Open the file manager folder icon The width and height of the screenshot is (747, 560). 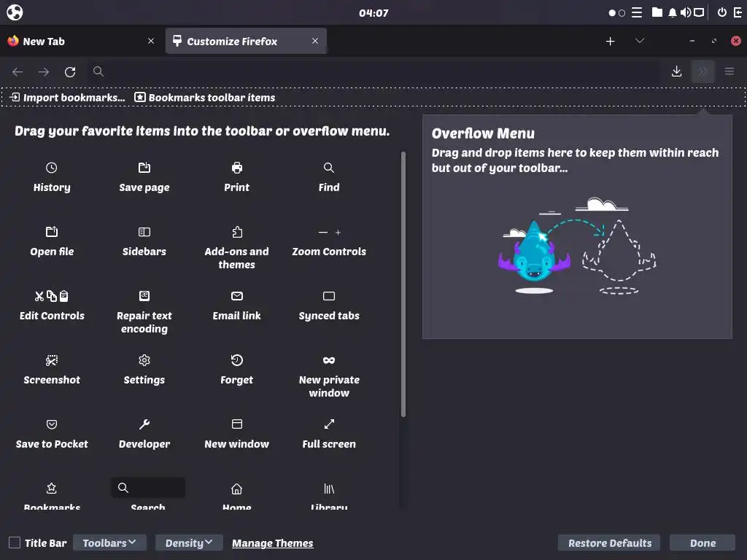(x=657, y=12)
